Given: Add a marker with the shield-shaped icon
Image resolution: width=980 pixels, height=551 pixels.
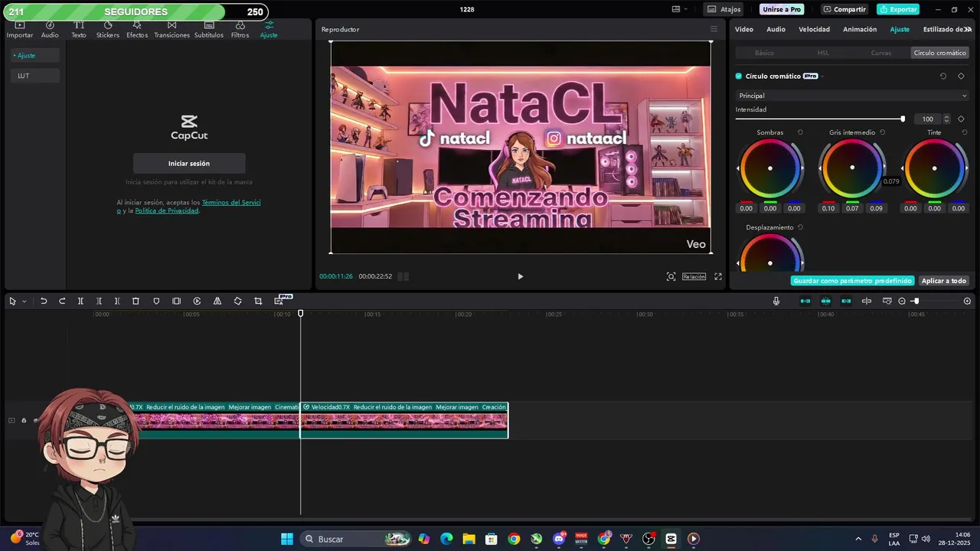Looking at the screenshot, I should pos(156,302).
